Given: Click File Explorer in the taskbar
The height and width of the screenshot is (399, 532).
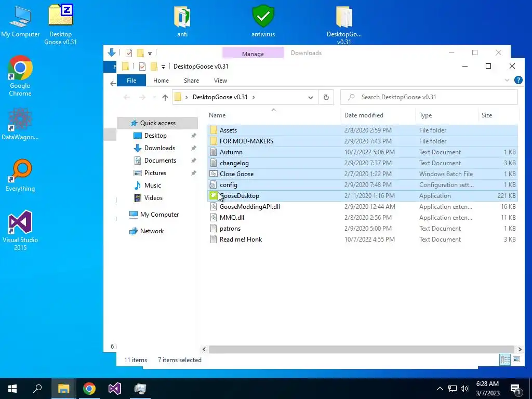Looking at the screenshot, I should (63, 389).
